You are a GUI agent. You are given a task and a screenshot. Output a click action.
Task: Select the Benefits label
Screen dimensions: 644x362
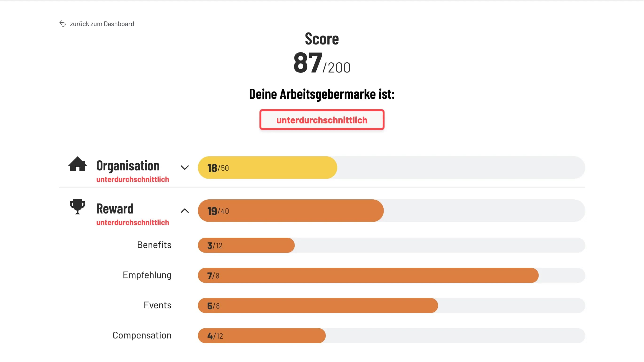pos(154,245)
